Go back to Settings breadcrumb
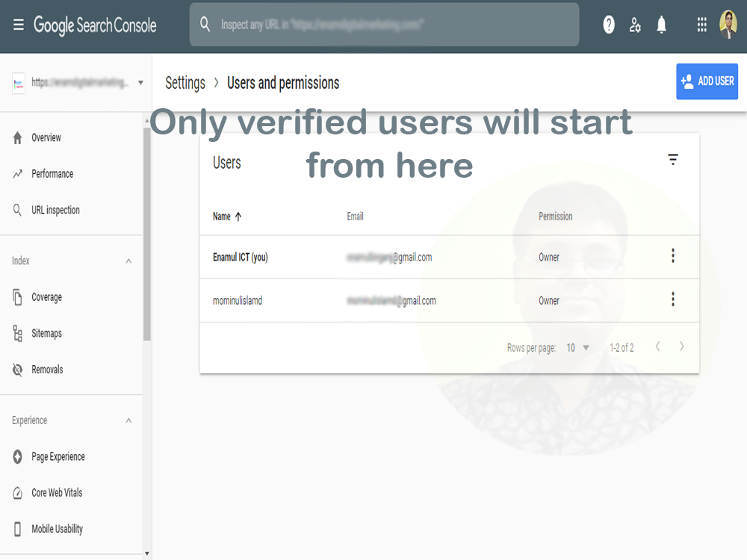This screenshot has height=560, width=747. (x=185, y=84)
